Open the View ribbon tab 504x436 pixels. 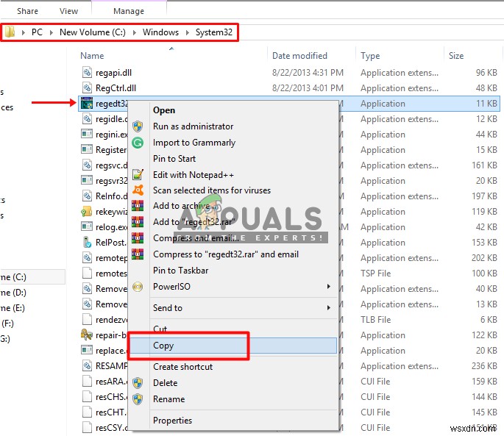[68, 11]
